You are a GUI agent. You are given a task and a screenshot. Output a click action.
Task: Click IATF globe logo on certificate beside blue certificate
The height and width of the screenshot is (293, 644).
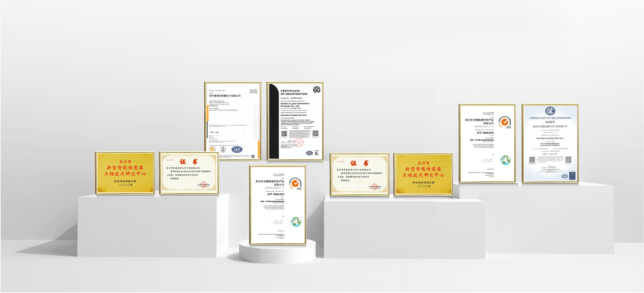point(506,160)
